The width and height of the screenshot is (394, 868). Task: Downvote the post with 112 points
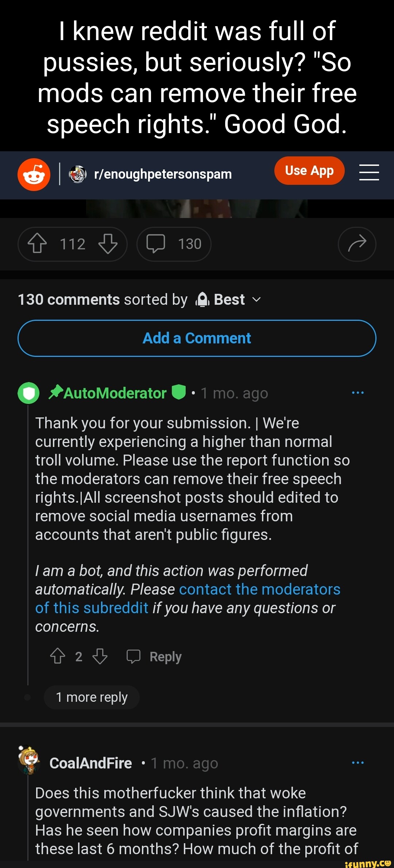coord(108,244)
